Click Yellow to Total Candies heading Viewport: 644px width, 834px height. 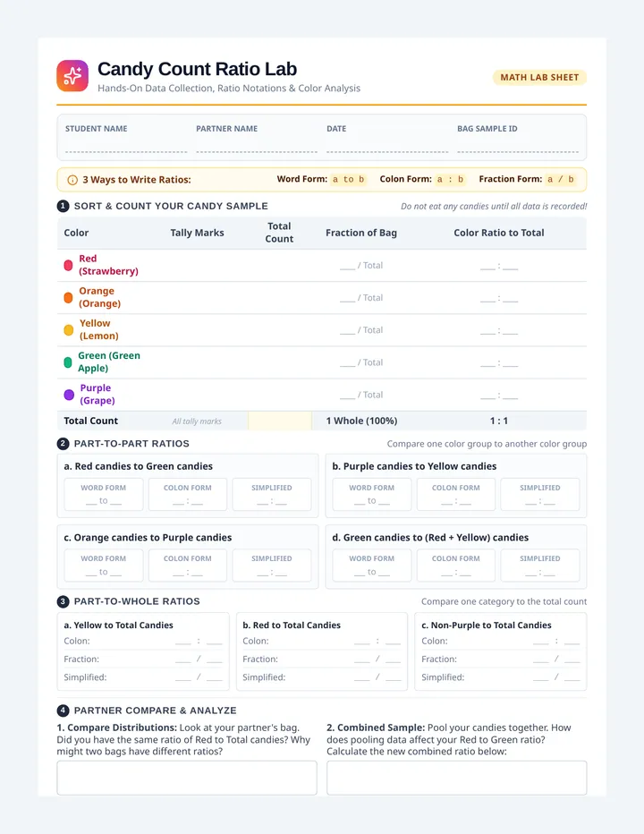(x=119, y=625)
